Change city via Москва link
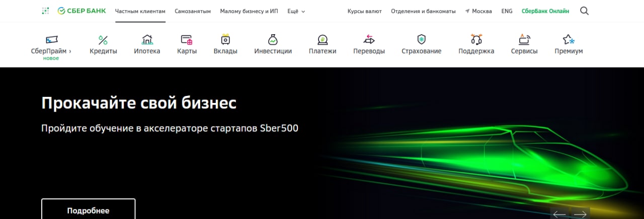 click(x=482, y=11)
